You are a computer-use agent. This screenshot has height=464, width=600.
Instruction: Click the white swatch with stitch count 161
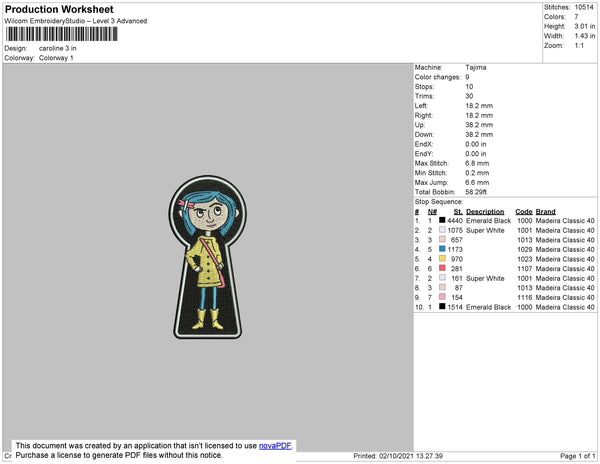tap(442, 278)
